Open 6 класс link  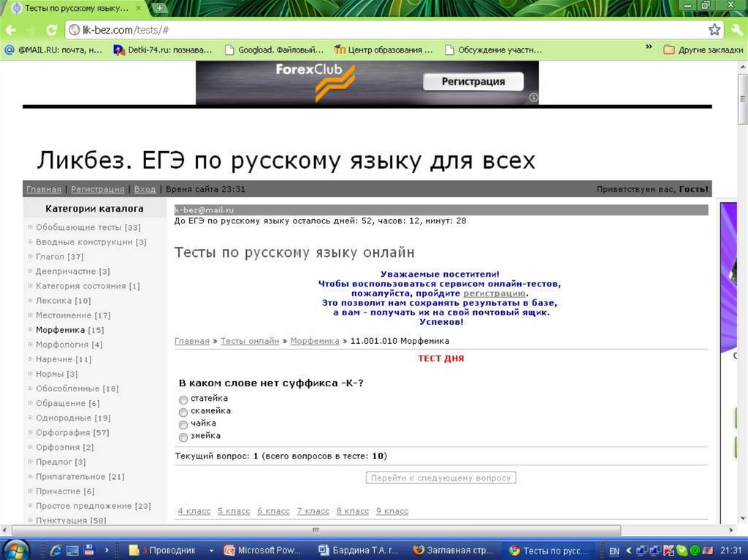273,511
